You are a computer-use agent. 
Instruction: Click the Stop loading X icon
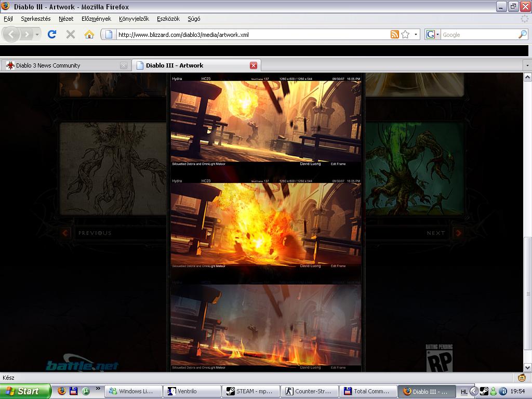70,34
